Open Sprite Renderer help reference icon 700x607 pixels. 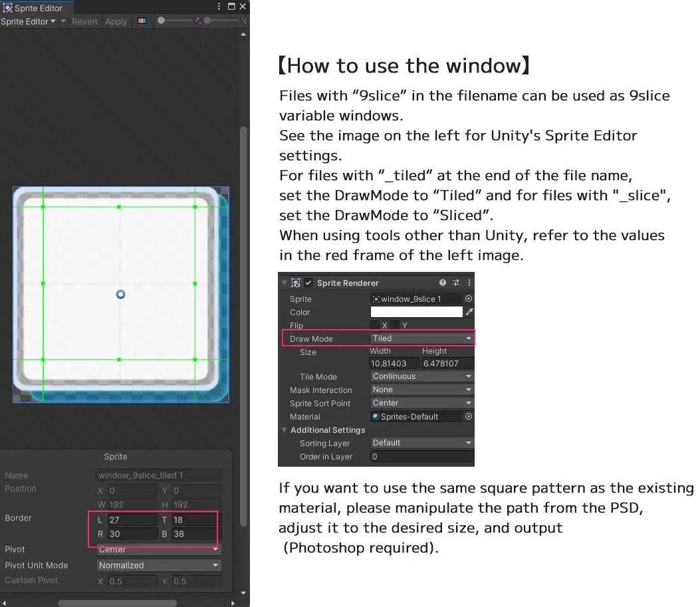coord(443,283)
